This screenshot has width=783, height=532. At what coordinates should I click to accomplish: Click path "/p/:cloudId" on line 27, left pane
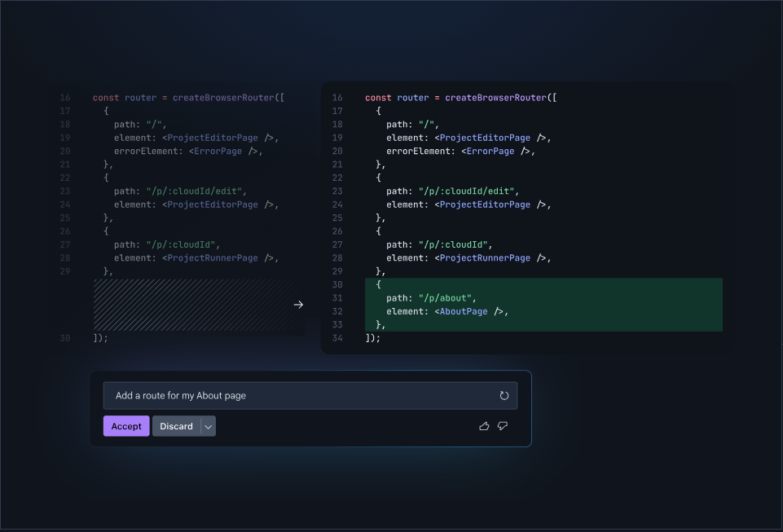[x=167, y=244]
